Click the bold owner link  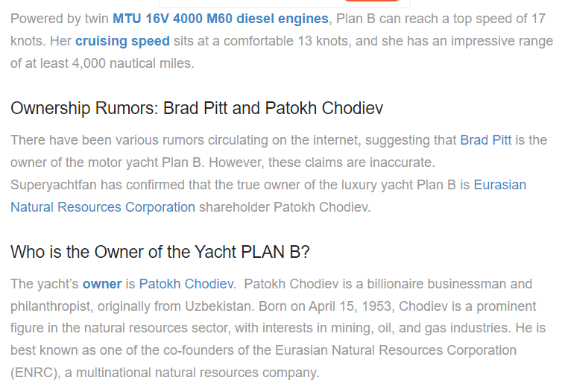[x=102, y=284]
